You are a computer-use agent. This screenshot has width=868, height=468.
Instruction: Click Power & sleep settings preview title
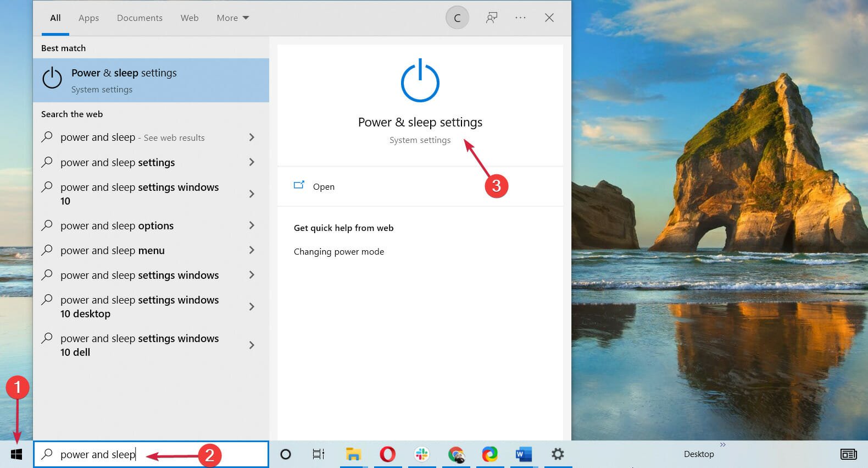pos(420,122)
